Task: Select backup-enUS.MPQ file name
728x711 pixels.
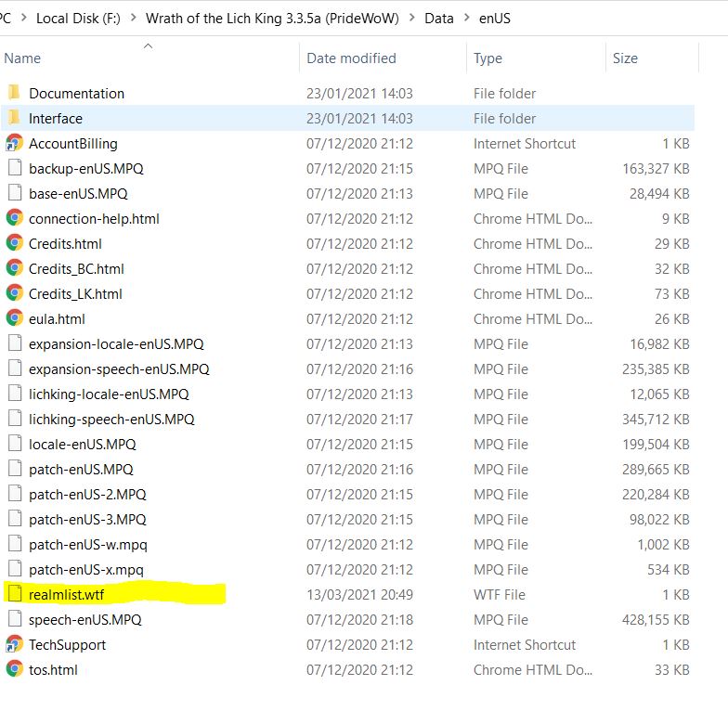Action: coord(85,169)
